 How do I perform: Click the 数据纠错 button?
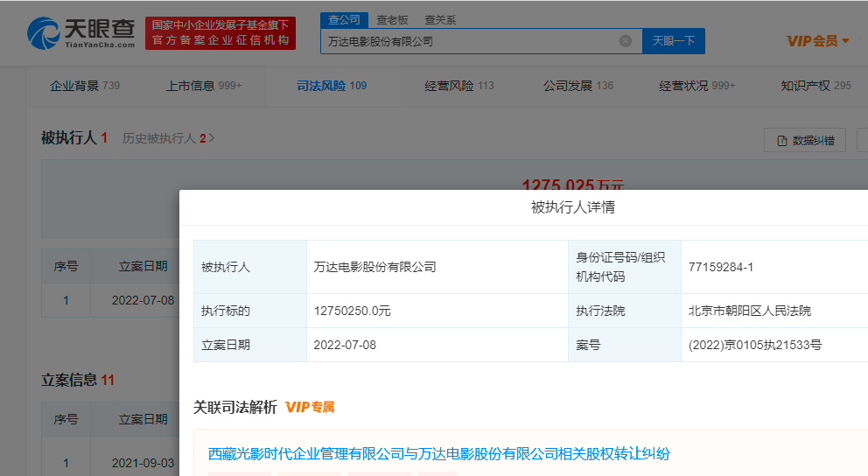[805, 140]
